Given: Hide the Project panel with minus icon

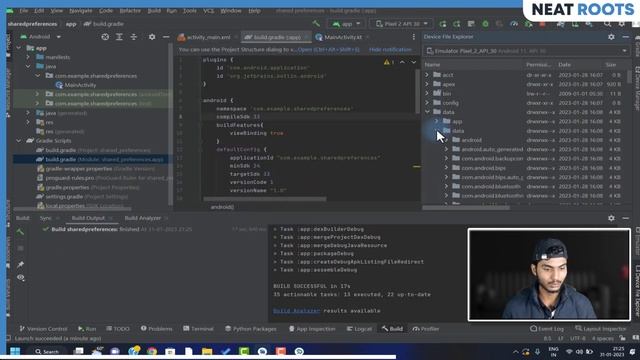Looking at the screenshot, I should 166,37.
